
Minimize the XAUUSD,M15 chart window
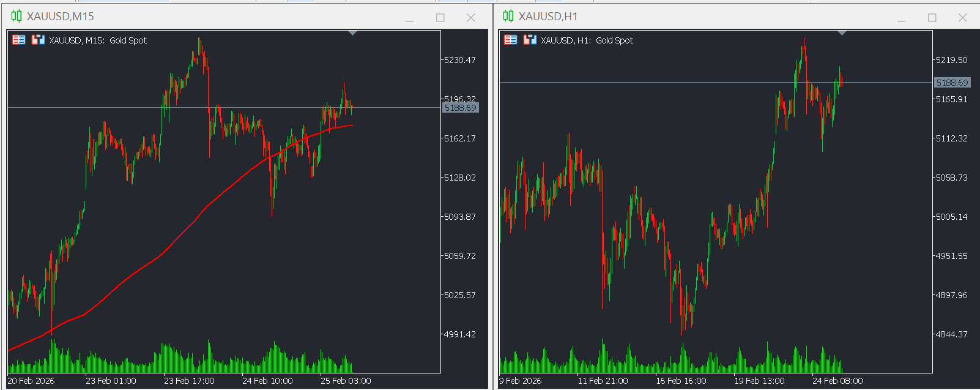click(410, 18)
